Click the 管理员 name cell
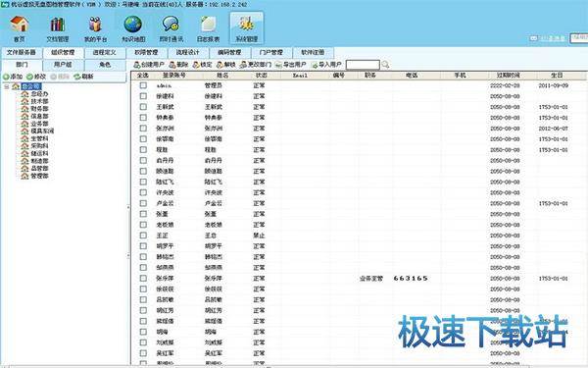588x368 pixels. point(214,85)
